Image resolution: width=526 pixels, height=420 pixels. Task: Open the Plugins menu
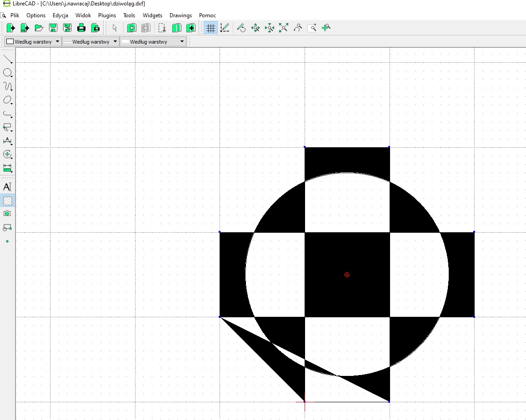(107, 15)
